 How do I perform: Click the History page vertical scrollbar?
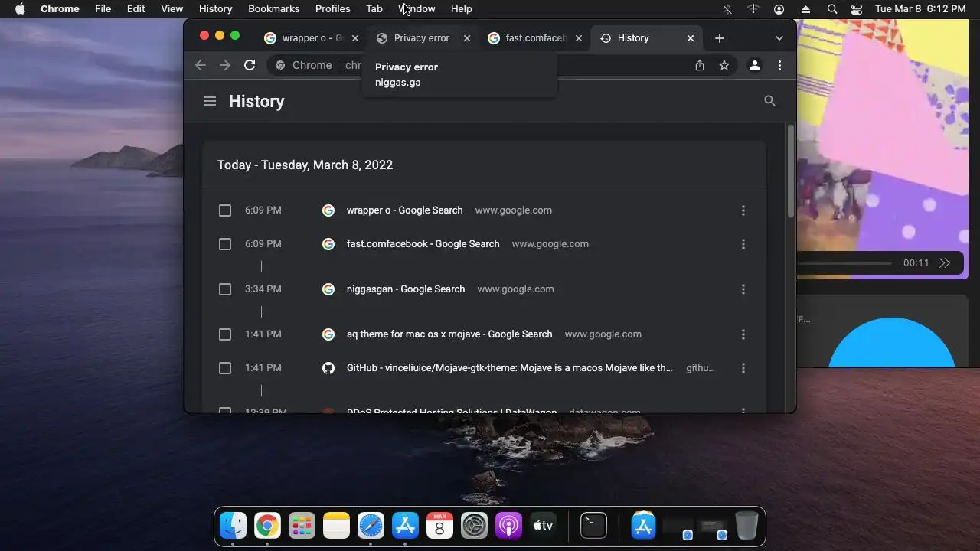791,170
